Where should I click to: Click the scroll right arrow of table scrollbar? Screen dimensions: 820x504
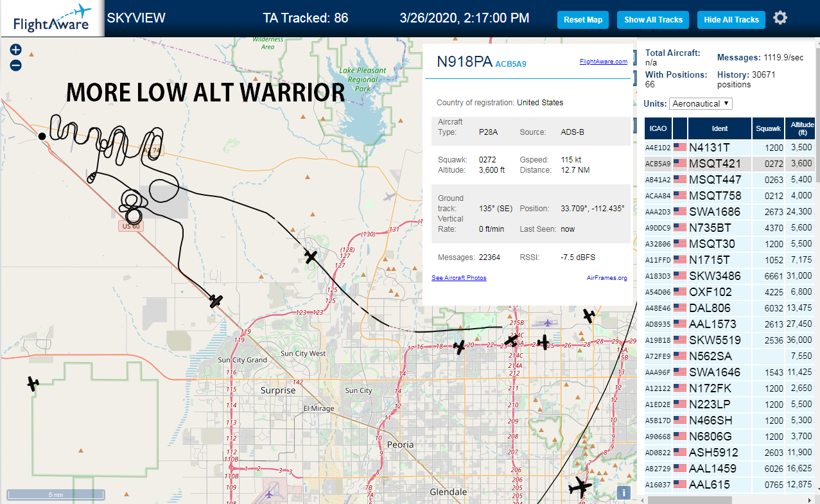(811, 499)
